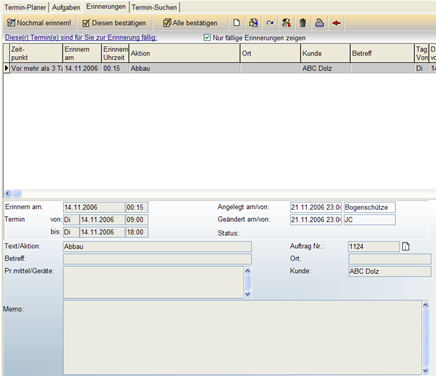Image resolution: width=436 pixels, height=376 pixels.
Task: Click the Pr.mittel/Geräte scrollbar up arrow
Action: pos(248,271)
